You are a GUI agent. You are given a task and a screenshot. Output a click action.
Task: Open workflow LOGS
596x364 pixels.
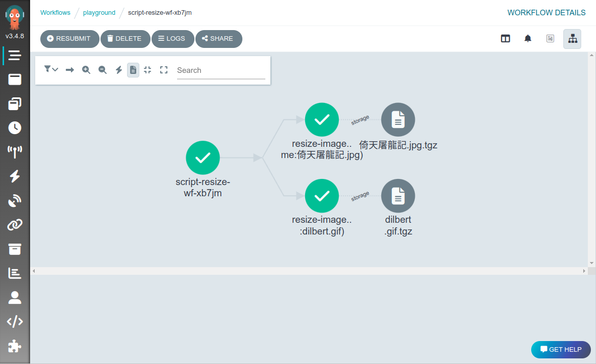coord(172,39)
